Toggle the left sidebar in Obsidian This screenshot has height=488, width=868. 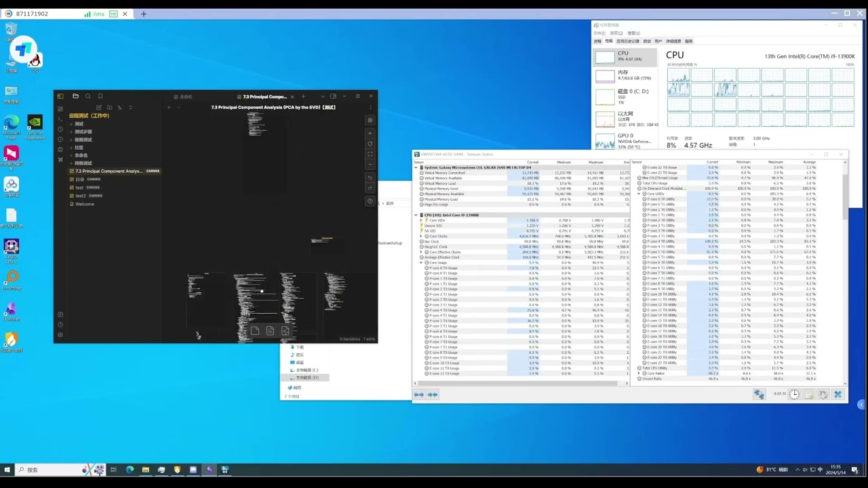pos(60,96)
